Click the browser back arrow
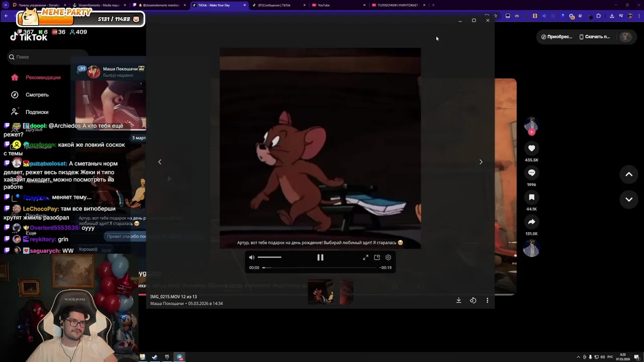This screenshot has width=644, height=362. point(6,16)
